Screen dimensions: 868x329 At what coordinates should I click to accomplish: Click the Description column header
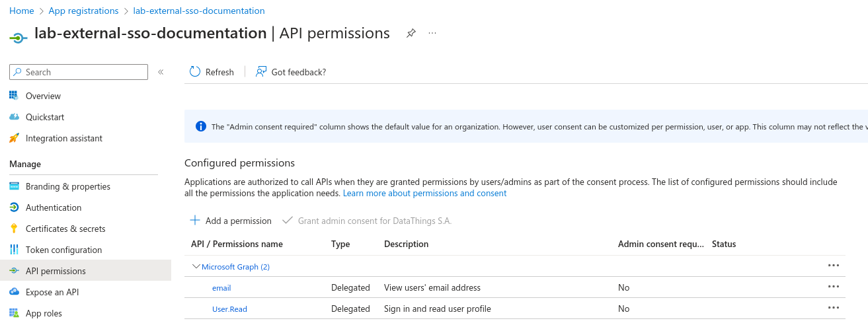(x=407, y=244)
